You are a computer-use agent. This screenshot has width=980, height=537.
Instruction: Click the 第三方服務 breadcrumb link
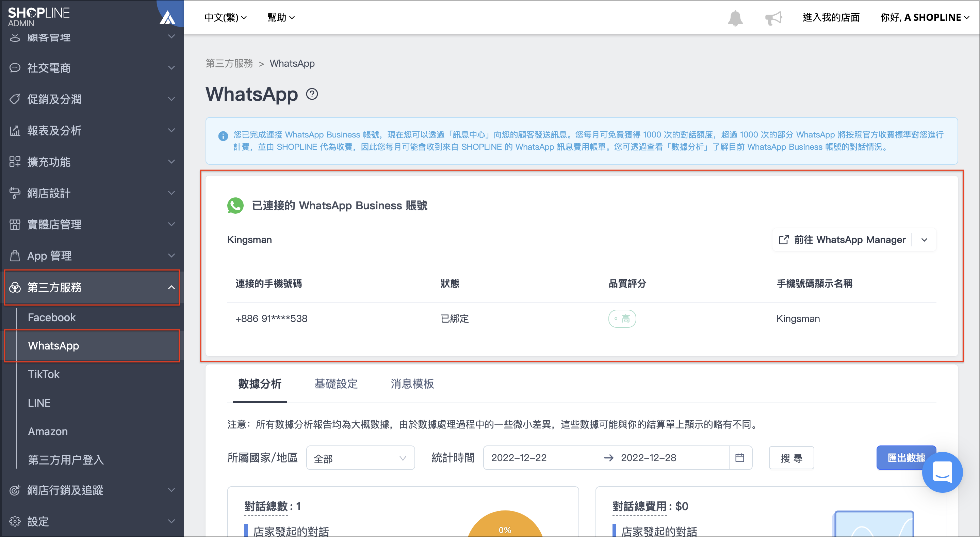click(x=229, y=63)
